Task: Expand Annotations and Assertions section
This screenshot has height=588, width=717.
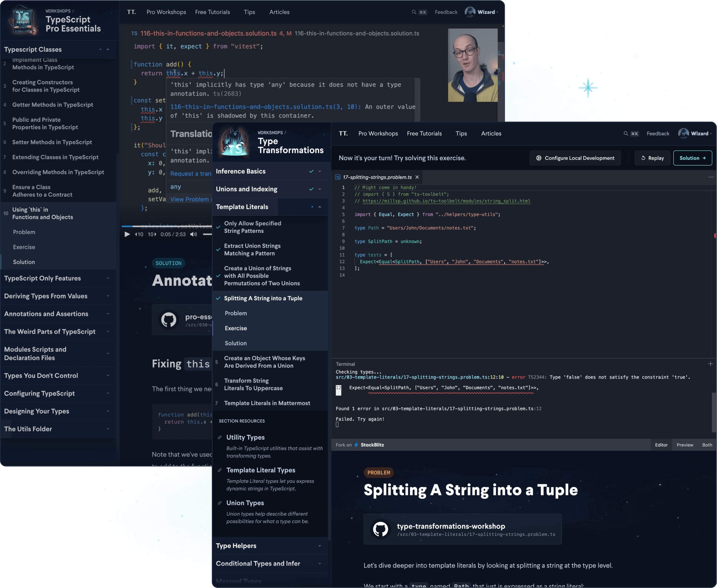Action: point(58,314)
